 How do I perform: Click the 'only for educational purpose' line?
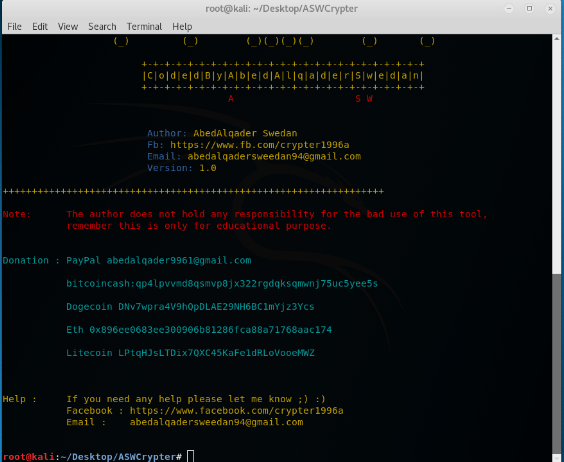tap(199, 226)
